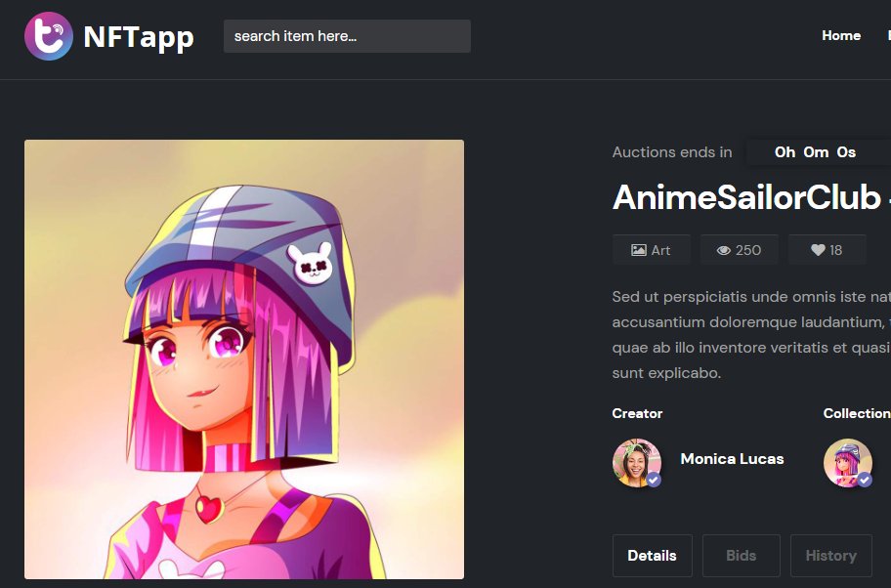The image size is (891, 588).
Task: Click the 0h 0m 0s auction countdown
Action: pyautogui.click(x=816, y=152)
